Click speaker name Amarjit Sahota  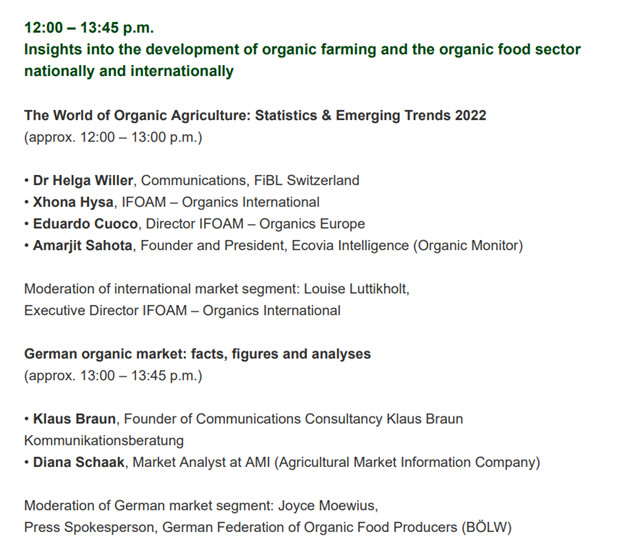click(x=91, y=246)
